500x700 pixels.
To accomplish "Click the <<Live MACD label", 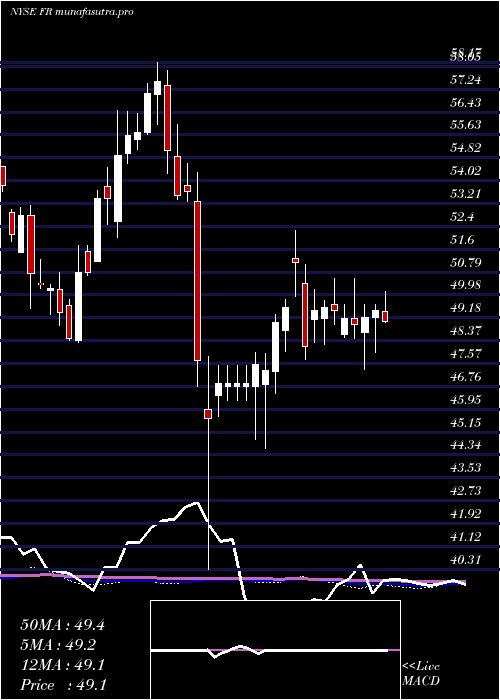I will pos(421,674).
